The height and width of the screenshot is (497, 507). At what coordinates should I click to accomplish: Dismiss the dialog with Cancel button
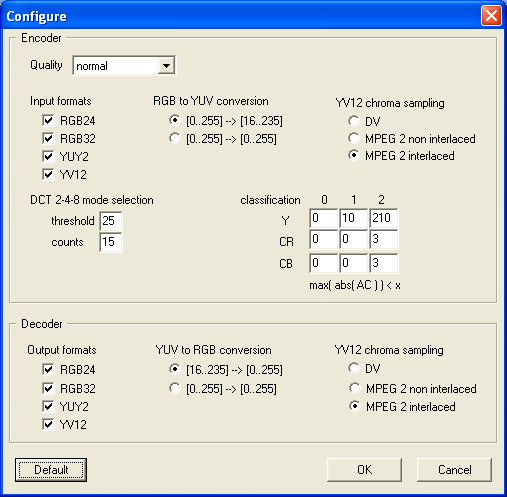454,470
